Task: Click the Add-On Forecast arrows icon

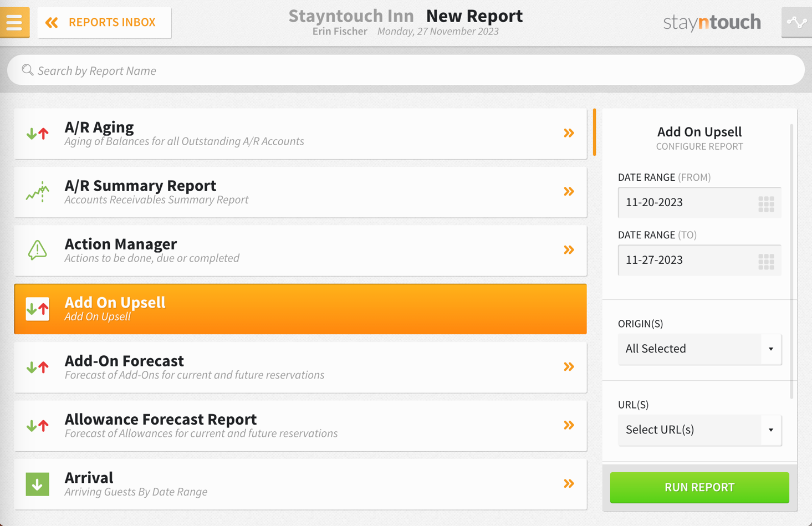Action: pyautogui.click(x=38, y=367)
